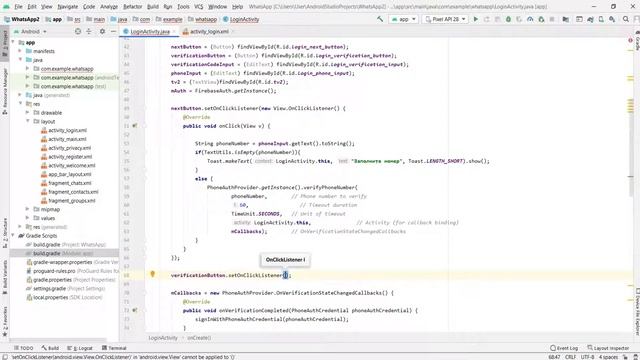Click the Debug app bug icon
The height and width of the screenshot is (360, 640).
pyautogui.click(x=508, y=19)
